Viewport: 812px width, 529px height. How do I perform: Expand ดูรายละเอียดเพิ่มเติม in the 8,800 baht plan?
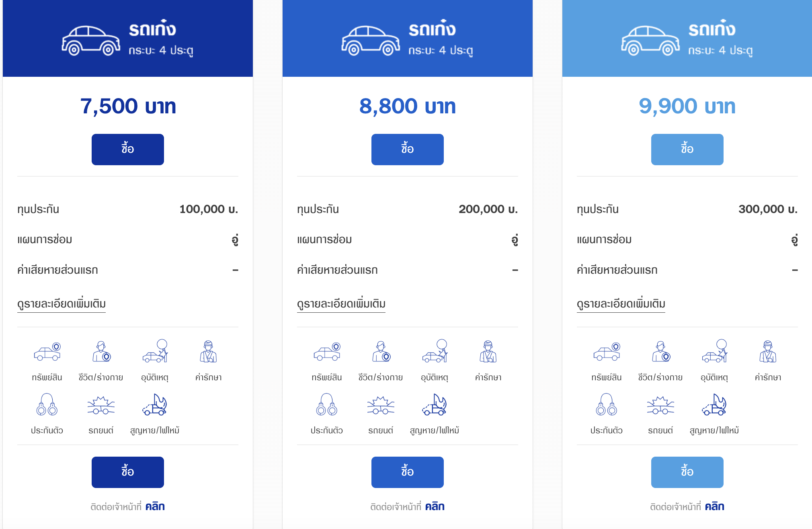[341, 304]
